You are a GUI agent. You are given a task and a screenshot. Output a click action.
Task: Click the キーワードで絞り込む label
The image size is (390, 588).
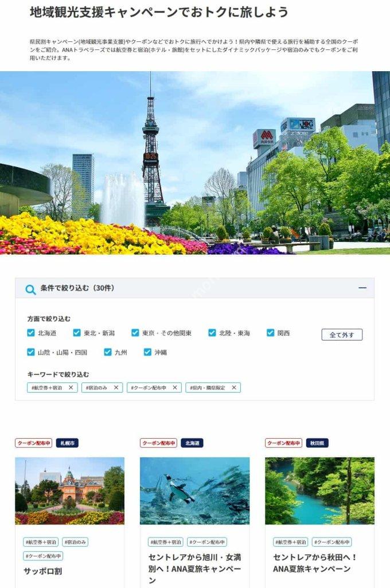point(58,374)
